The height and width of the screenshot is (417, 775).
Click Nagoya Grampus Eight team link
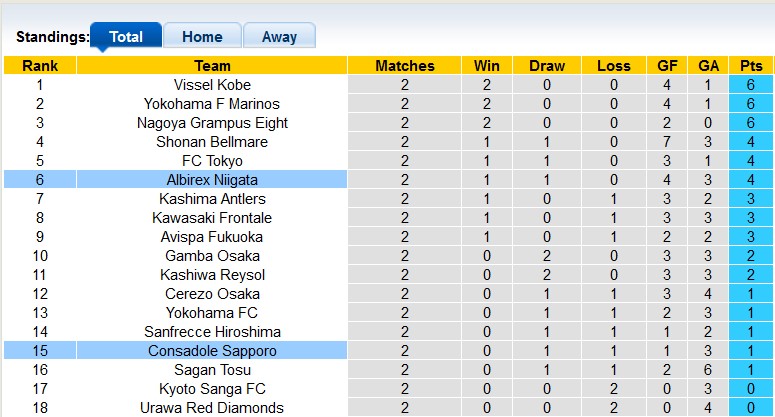212,123
